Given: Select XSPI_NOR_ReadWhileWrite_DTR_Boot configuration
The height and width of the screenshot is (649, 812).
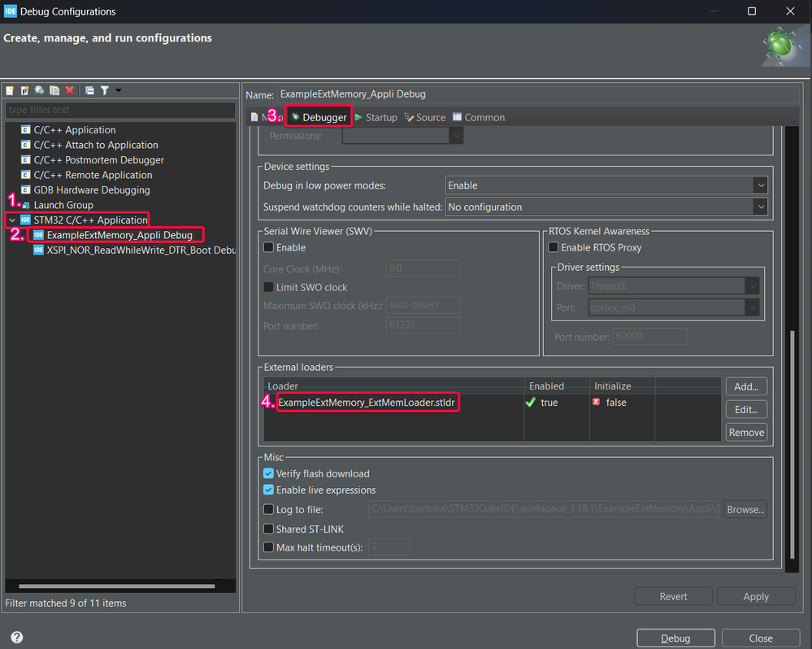Looking at the screenshot, I should [141, 250].
